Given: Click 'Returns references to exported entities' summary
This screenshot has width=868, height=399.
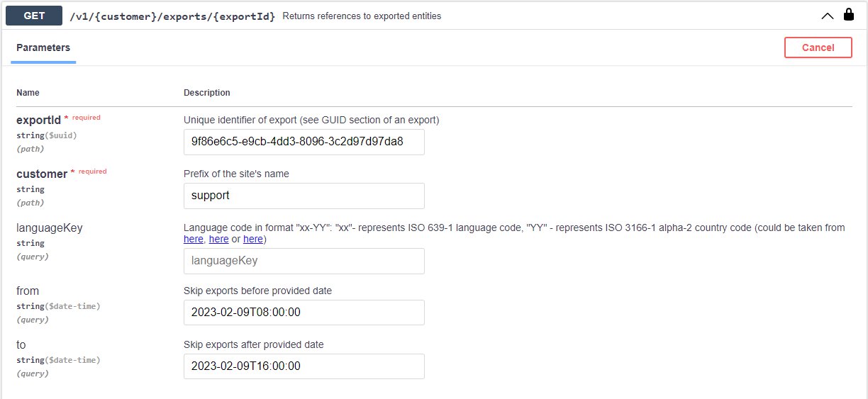Looking at the screenshot, I should click(362, 16).
